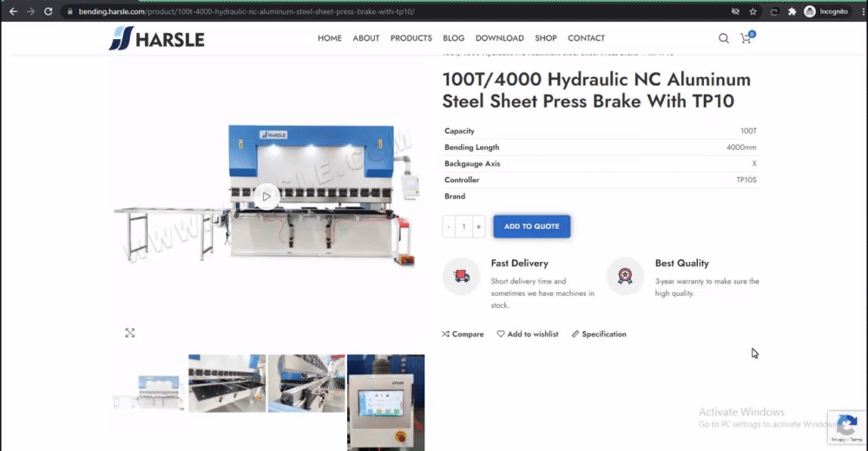Click the Fast Delivery truck icon

461,276
